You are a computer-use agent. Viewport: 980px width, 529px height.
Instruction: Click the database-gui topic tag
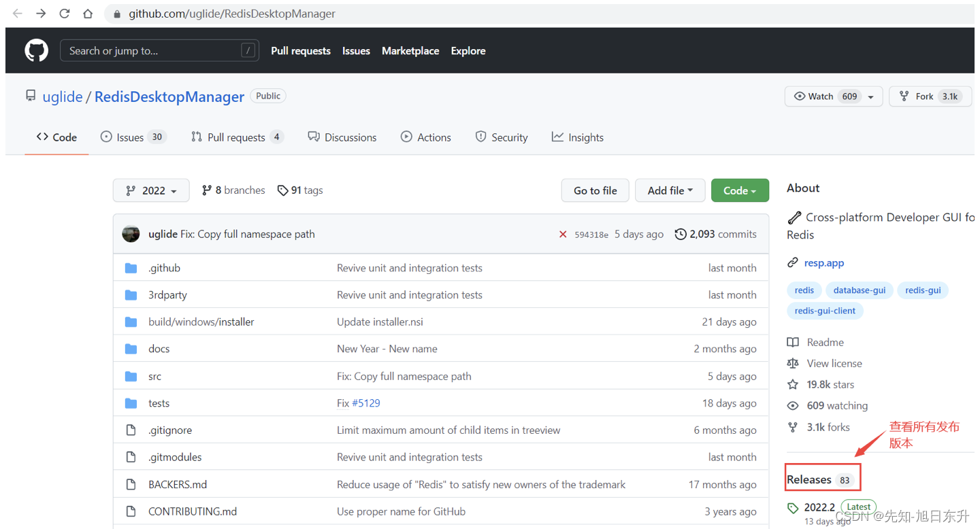(860, 290)
